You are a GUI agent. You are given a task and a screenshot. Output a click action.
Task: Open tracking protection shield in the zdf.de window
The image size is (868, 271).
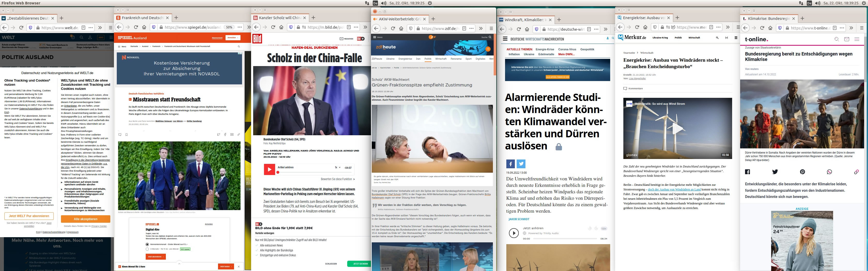pos(410,29)
